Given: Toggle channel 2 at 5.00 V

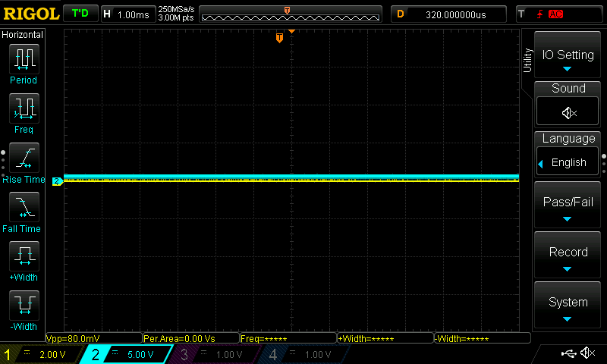Looking at the screenshot, I should [127, 354].
